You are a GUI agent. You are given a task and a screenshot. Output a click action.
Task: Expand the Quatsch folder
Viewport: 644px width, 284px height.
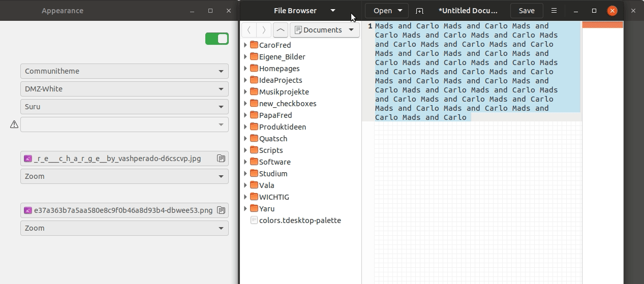[246, 138]
